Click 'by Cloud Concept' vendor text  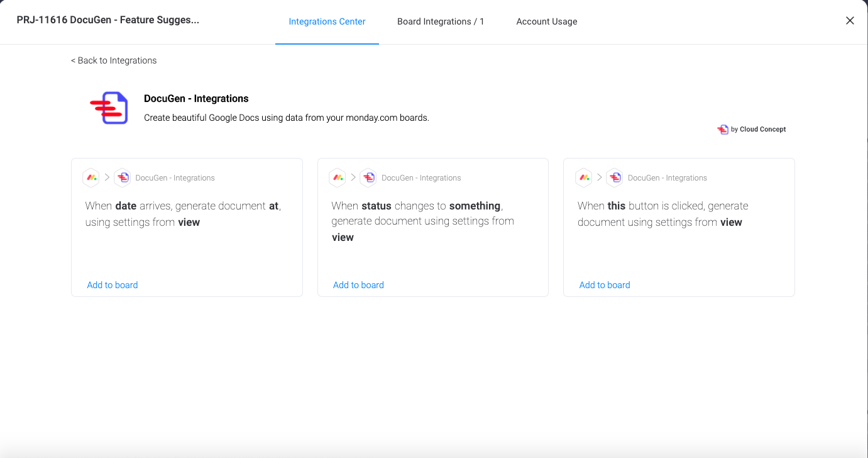[759, 130]
